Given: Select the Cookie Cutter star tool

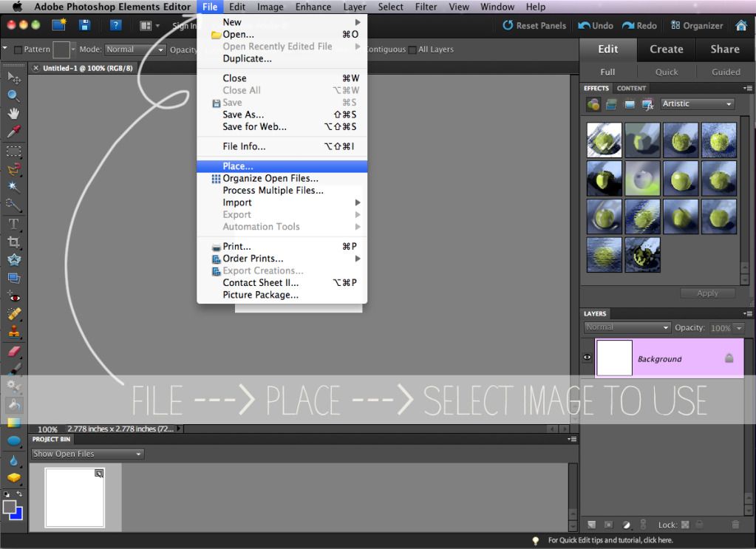Looking at the screenshot, I should (13, 260).
